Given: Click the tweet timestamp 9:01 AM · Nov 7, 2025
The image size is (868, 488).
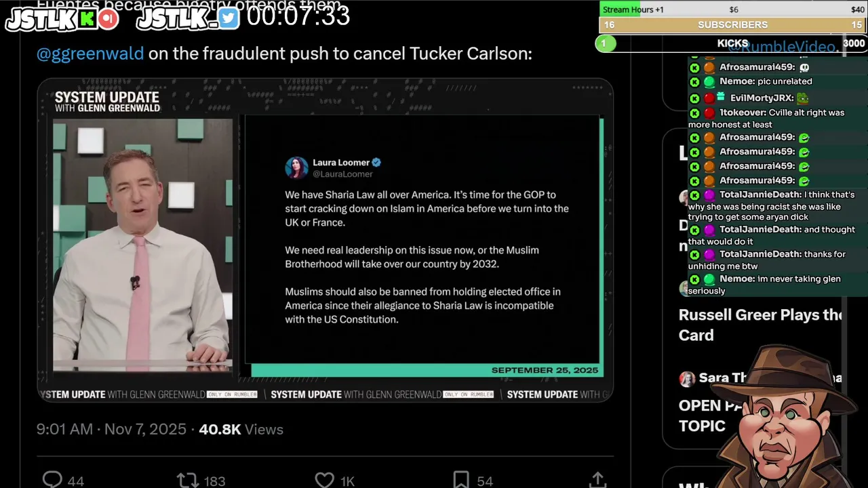Looking at the screenshot, I should 111,429.
